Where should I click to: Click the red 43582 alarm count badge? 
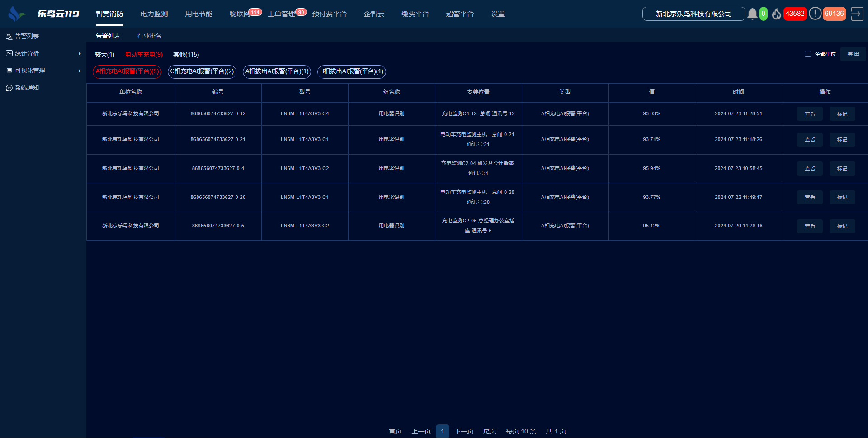tap(795, 14)
